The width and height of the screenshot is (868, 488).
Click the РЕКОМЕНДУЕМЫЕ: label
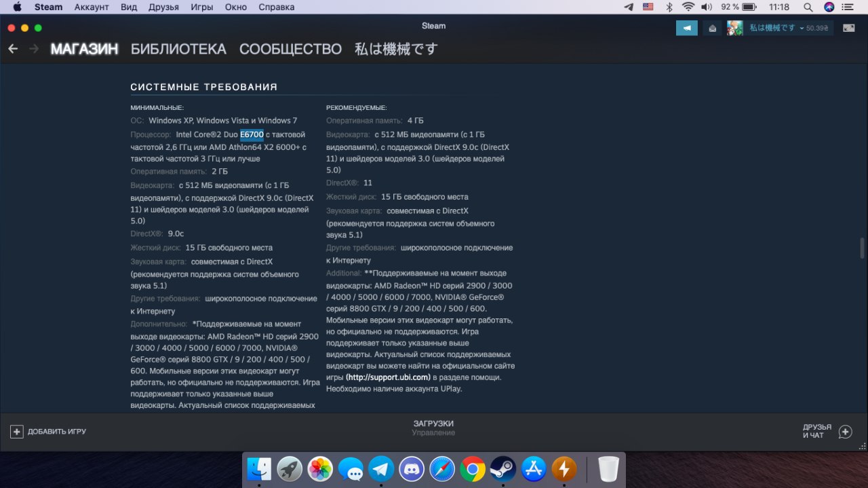point(357,107)
